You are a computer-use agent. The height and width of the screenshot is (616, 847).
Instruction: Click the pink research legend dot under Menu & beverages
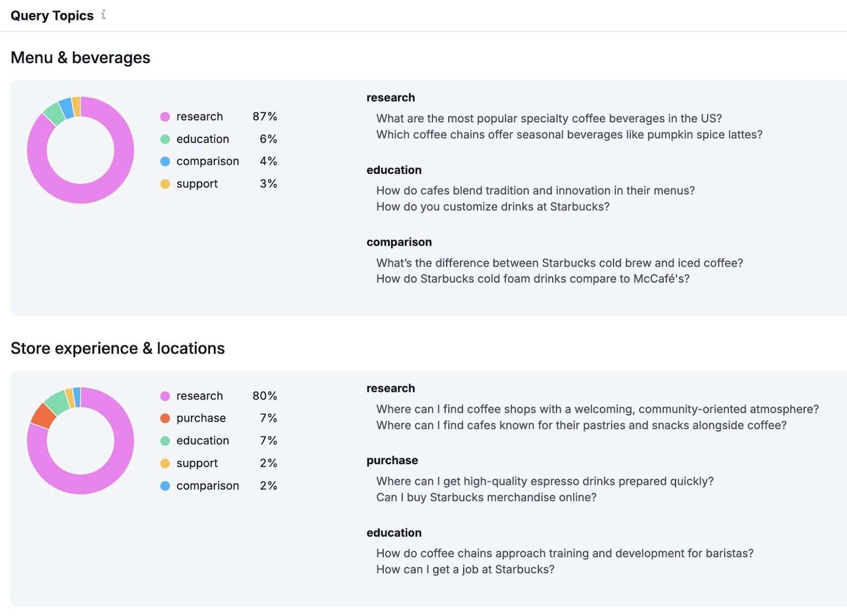tap(165, 116)
